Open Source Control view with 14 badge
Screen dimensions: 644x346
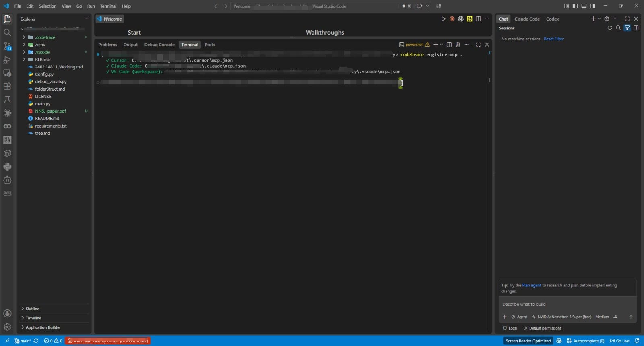[x=7, y=46]
